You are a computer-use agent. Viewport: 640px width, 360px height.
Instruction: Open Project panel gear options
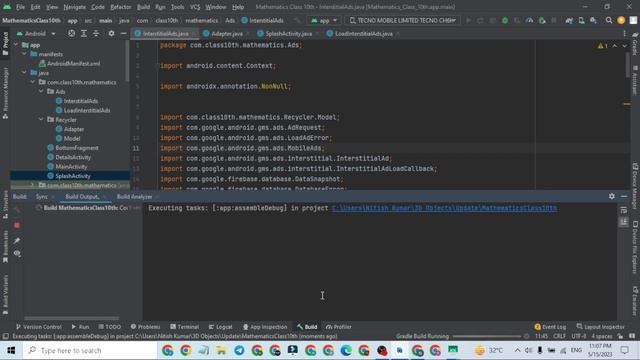(111, 33)
